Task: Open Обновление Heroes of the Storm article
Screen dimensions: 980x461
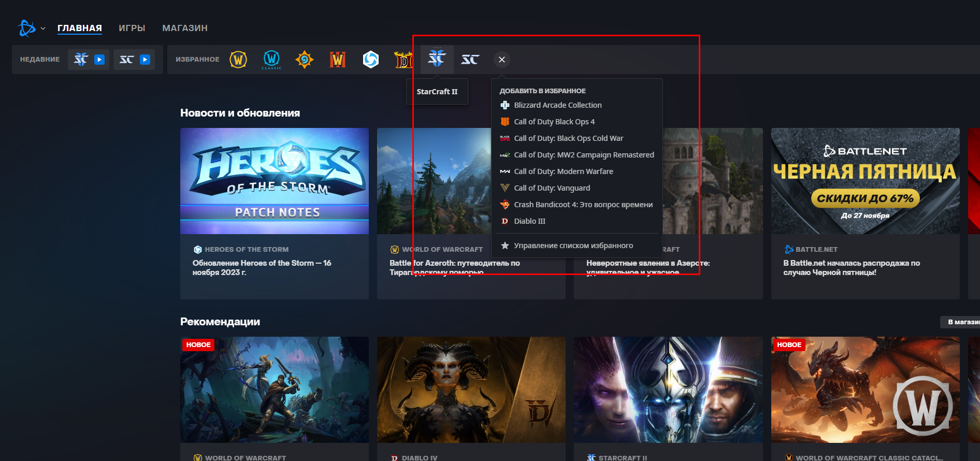Action: click(262, 268)
